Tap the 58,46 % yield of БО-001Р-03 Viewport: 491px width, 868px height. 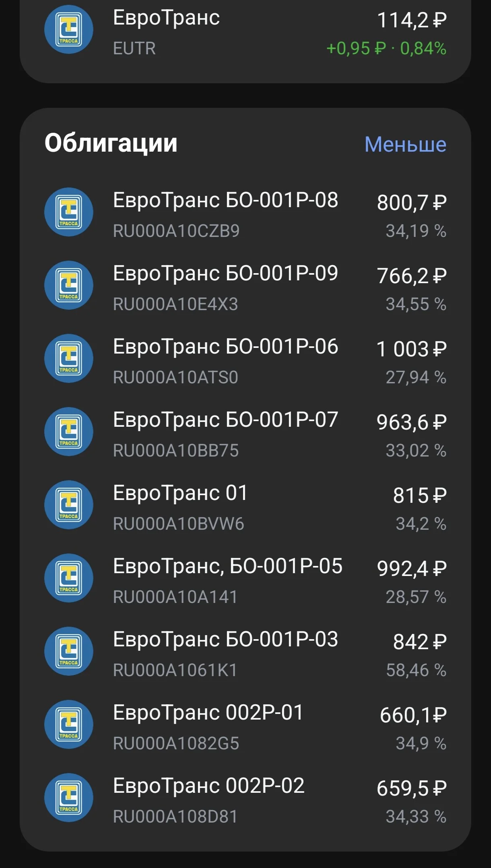click(x=416, y=670)
